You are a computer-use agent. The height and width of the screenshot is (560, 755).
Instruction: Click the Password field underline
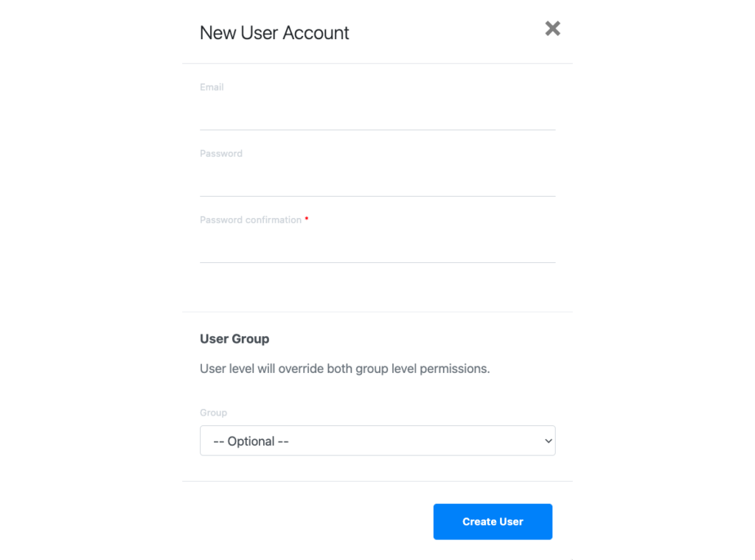377,196
